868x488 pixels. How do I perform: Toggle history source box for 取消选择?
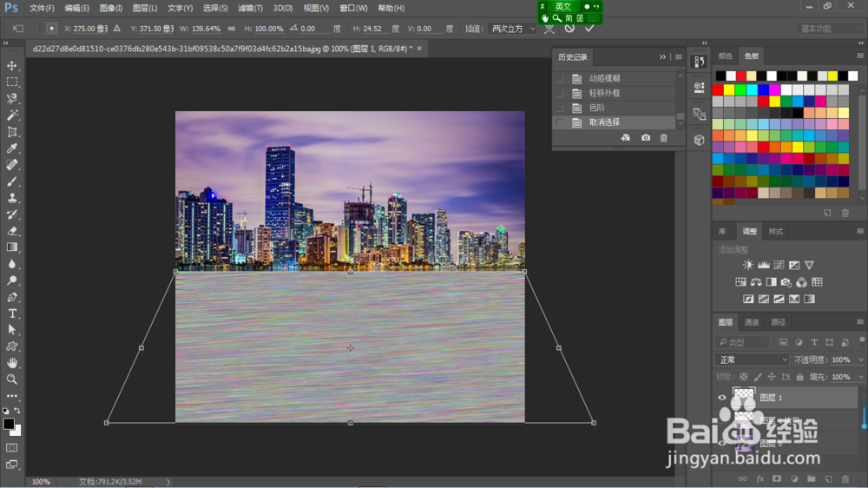[560, 122]
